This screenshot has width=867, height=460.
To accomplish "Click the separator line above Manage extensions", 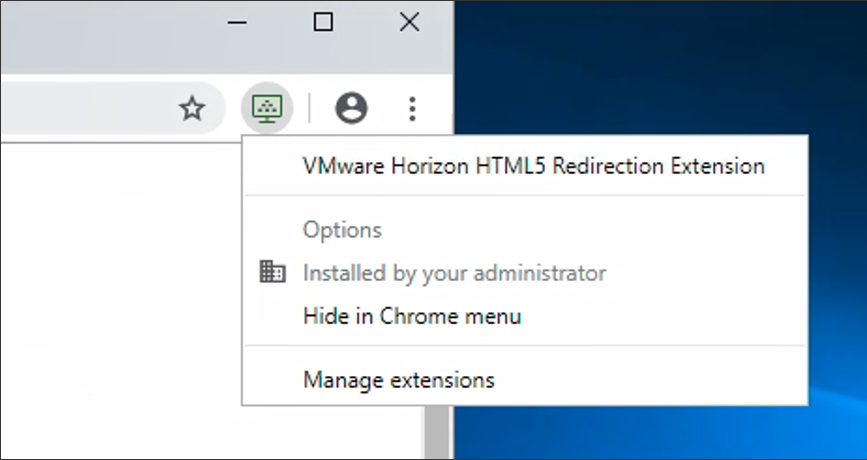I will tap(525, 347).
